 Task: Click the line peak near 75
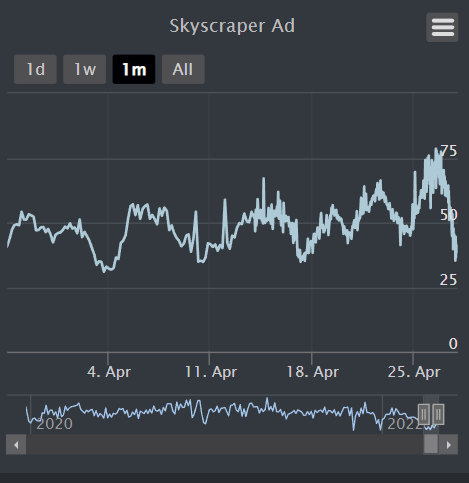click(436, 150)
